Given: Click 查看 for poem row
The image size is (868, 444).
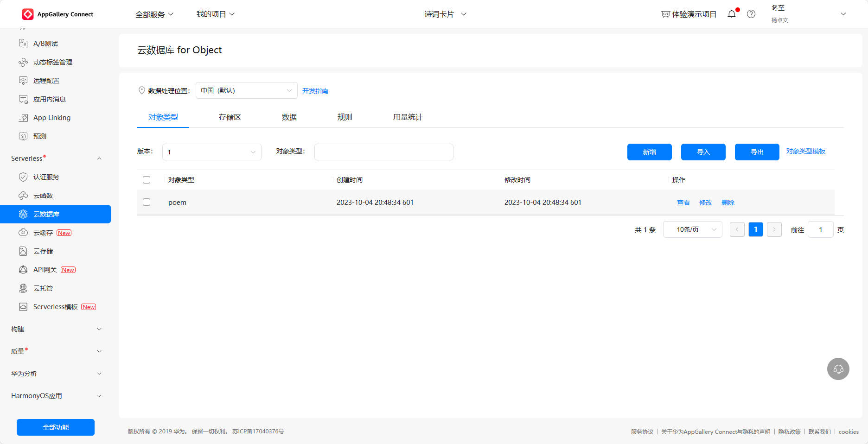Looking at the screenshot, I should (683, 203).
